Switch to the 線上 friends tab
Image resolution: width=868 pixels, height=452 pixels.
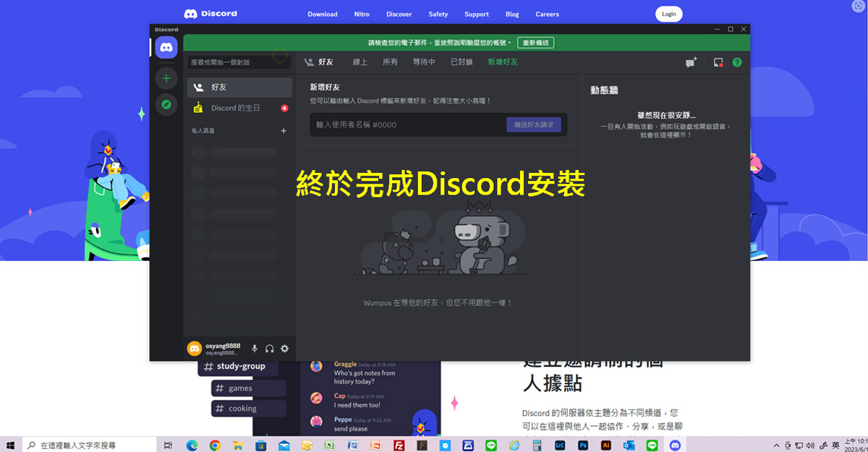(360, 62)
